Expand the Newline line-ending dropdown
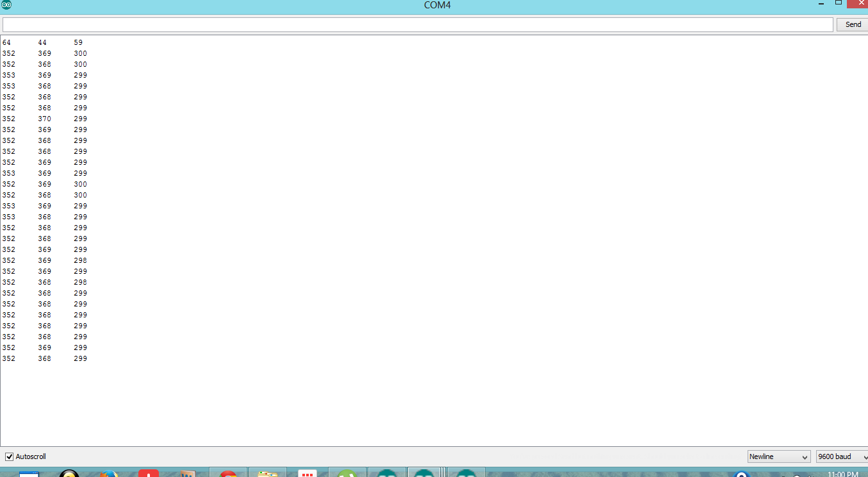 [778, 456]
